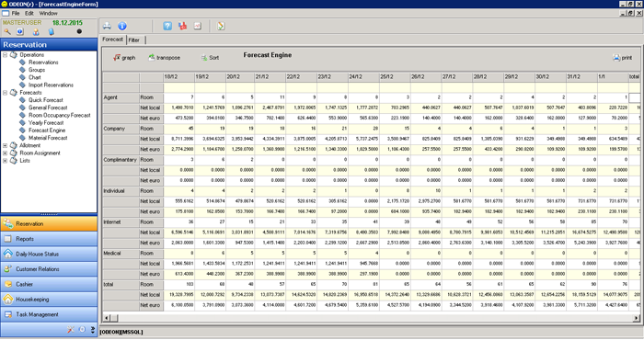Select the Company row label
This screenshot has width=644, height=340.
pos(121,129)
